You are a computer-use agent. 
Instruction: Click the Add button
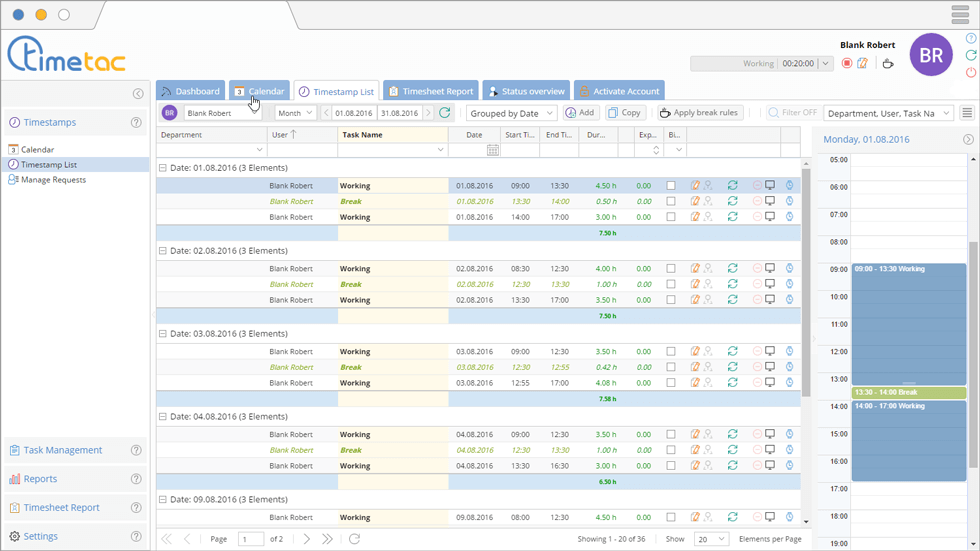tap(580, 113)
